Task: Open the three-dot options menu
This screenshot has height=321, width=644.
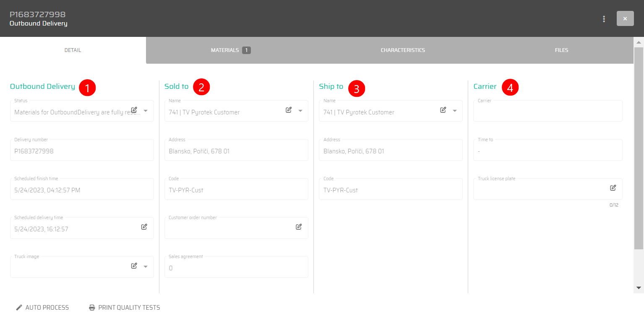Action: (604, 19)
